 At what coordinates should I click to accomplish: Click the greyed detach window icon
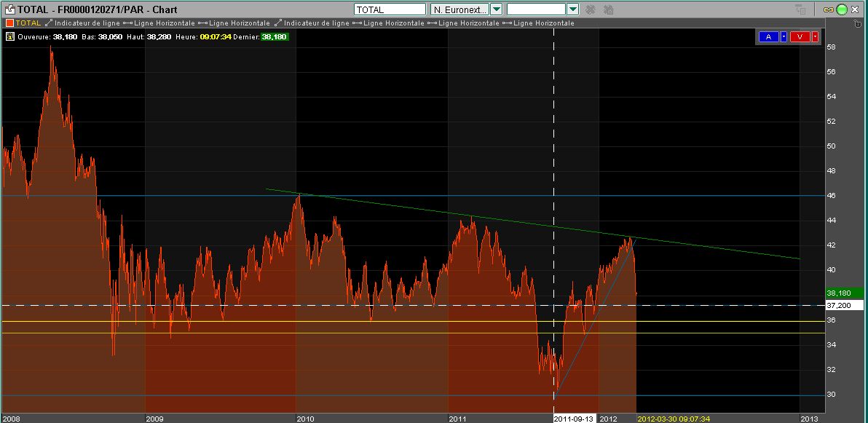coord(801,9)
